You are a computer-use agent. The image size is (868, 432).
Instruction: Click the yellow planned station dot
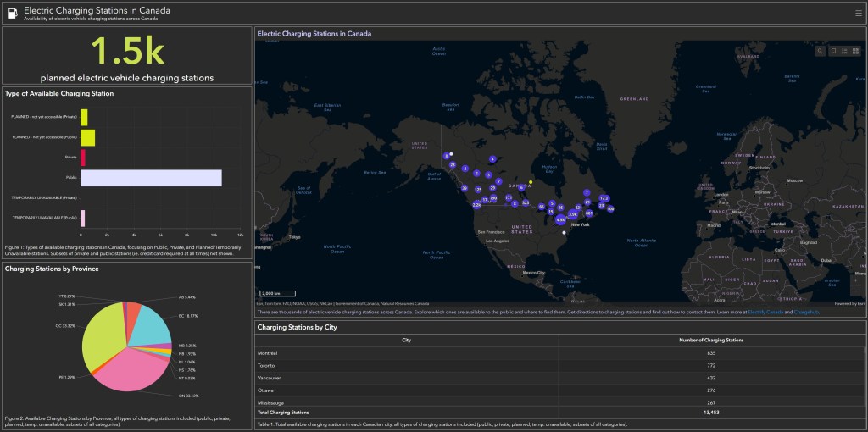[531, 182]
